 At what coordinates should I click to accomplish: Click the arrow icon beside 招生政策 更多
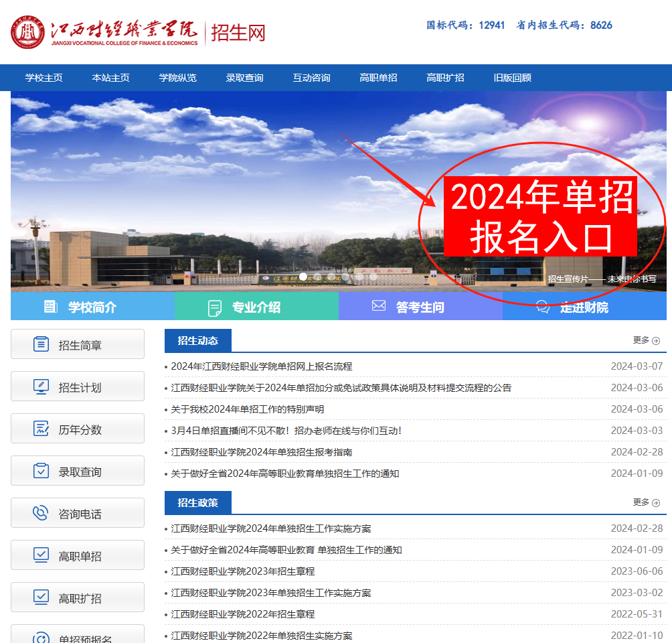pos(656,503)
